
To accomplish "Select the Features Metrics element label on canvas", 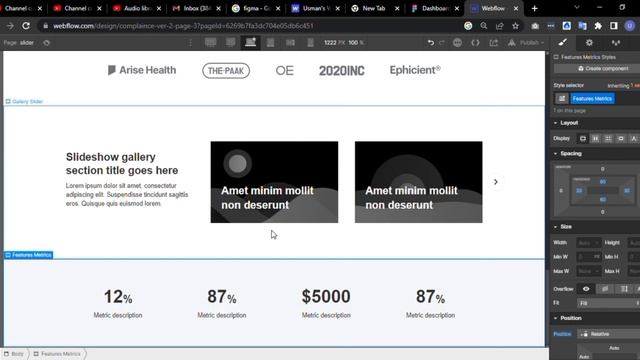I will pyautogui.click(x=29, y=255).
